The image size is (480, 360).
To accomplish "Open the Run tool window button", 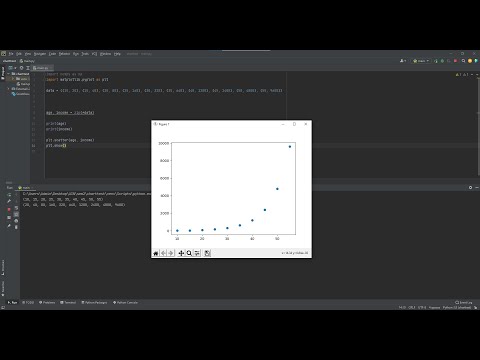I will pyautogui.click(x=12, y=302).
